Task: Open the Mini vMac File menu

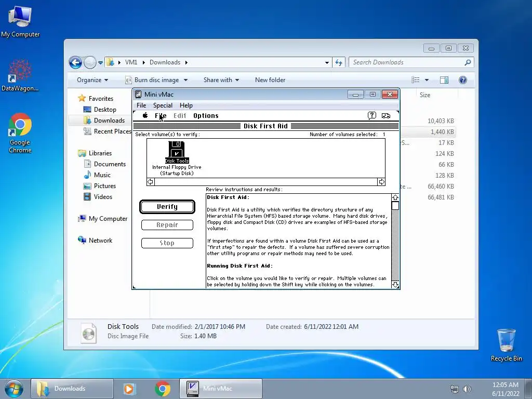Action: pos(141,105)
